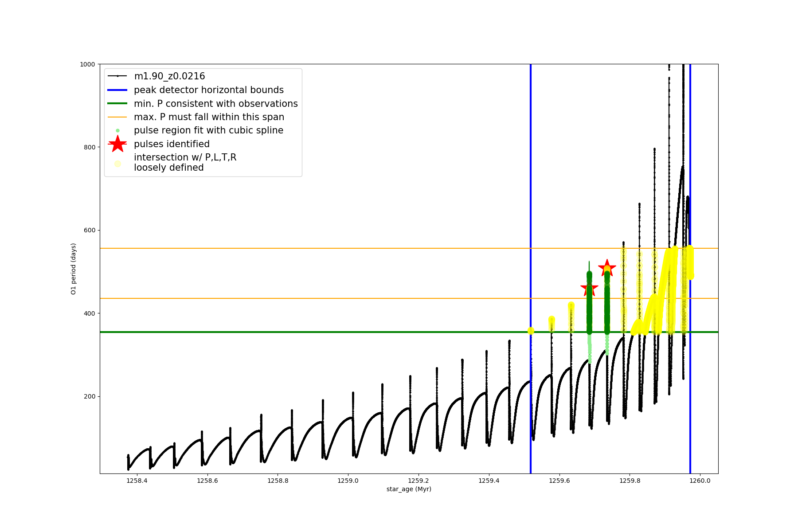The image size is (798, 532).
Task: Click 'pulse region fit with cubic spline' label
Action: (208, 130)
